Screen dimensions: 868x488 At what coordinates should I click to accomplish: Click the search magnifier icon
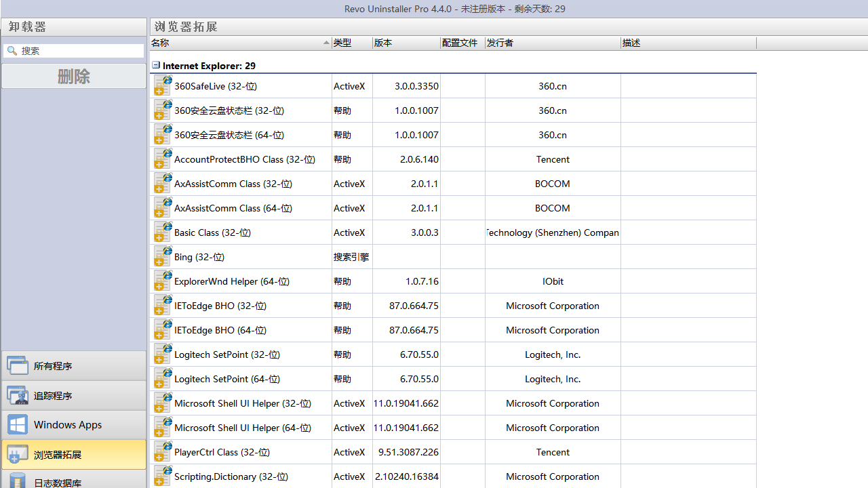click(12, 51)
